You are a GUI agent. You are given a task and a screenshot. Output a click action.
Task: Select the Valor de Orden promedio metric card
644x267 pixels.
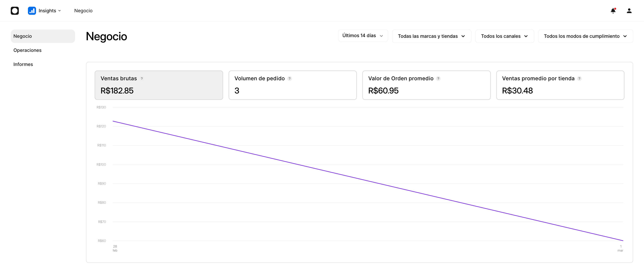tap(426, 85)
